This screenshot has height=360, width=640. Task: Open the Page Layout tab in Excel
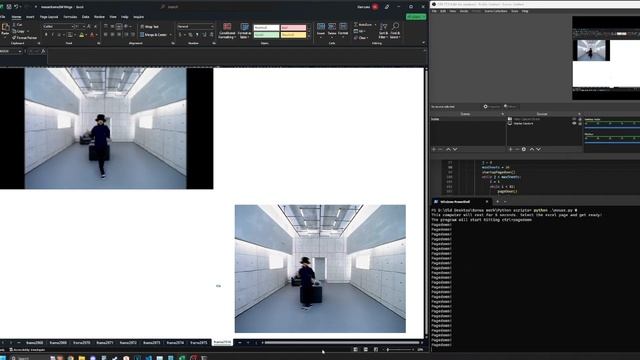point(49,17)
